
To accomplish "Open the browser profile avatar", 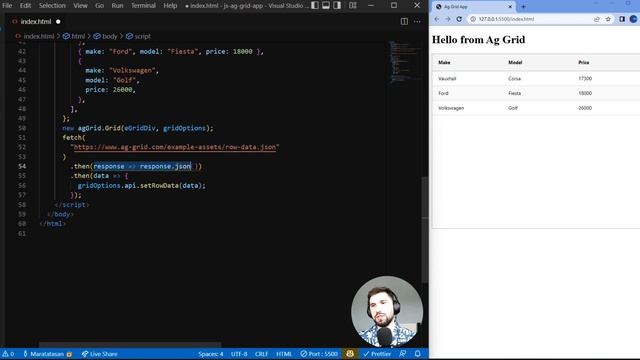I will [x=634, y=19].
